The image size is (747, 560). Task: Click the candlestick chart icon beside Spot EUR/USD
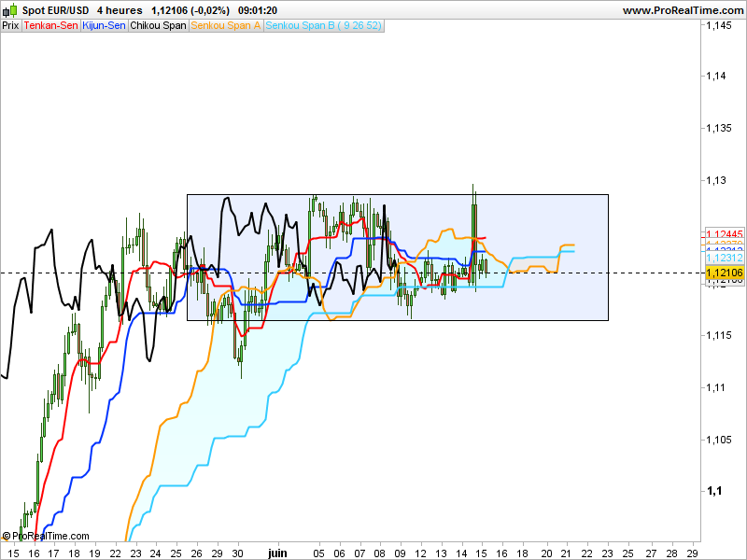point(10,10)
